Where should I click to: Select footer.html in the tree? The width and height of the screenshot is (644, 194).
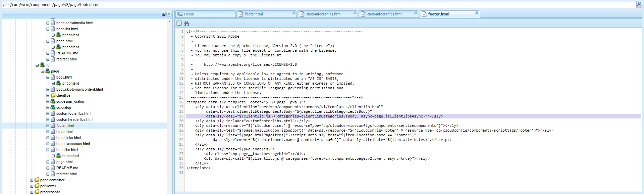65,126
